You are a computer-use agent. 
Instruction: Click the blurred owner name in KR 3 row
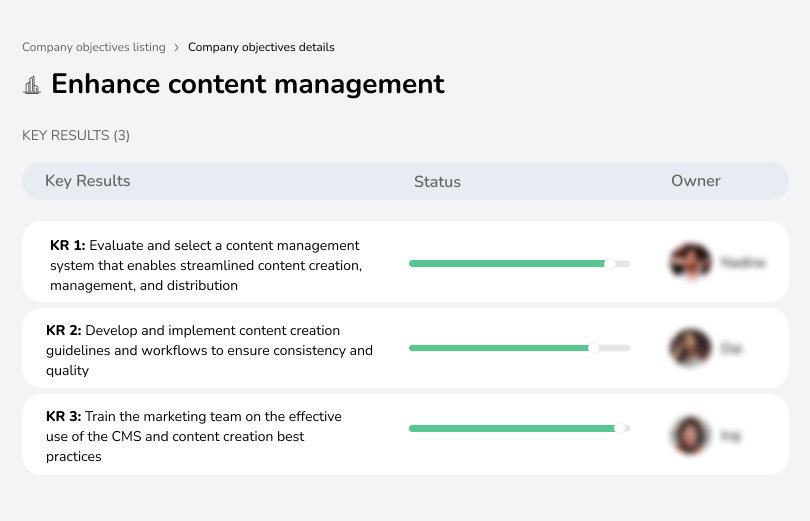coord(730,436)
